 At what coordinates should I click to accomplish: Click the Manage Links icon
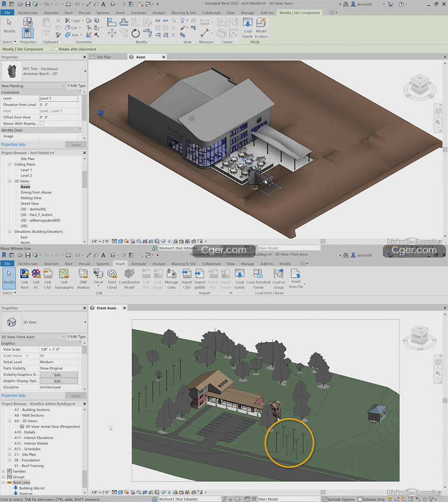pos(172,278)
